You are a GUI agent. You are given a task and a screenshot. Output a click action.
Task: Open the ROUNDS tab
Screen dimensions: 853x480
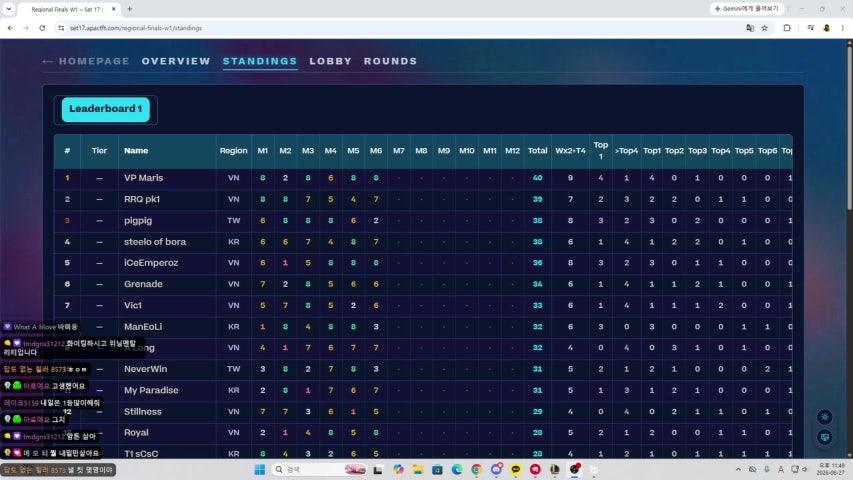(390, 61)
